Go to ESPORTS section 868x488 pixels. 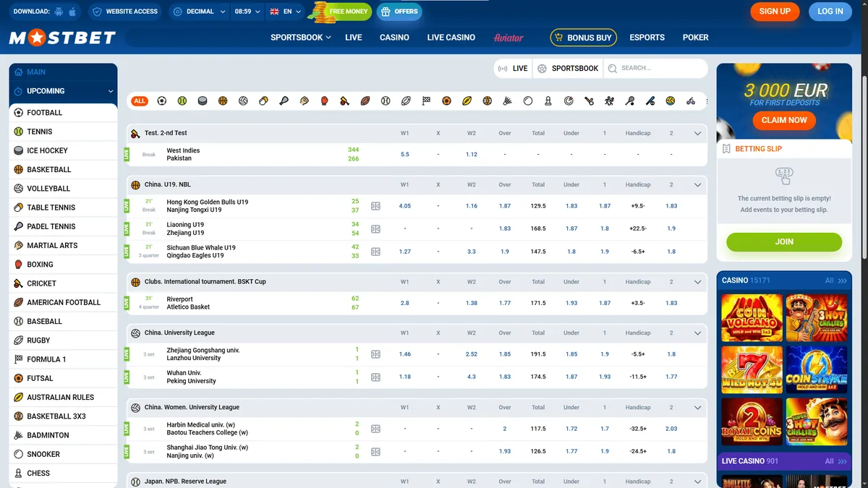tap(647, 38)
